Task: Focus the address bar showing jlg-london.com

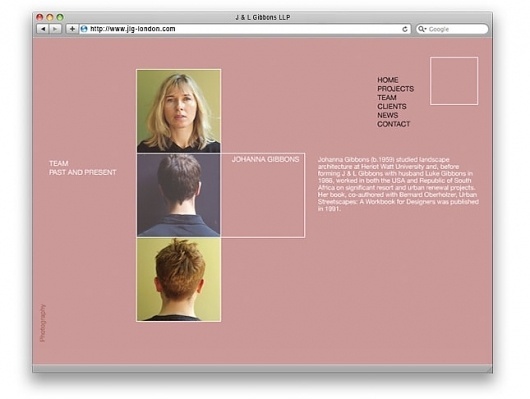Action: [245, 29]
